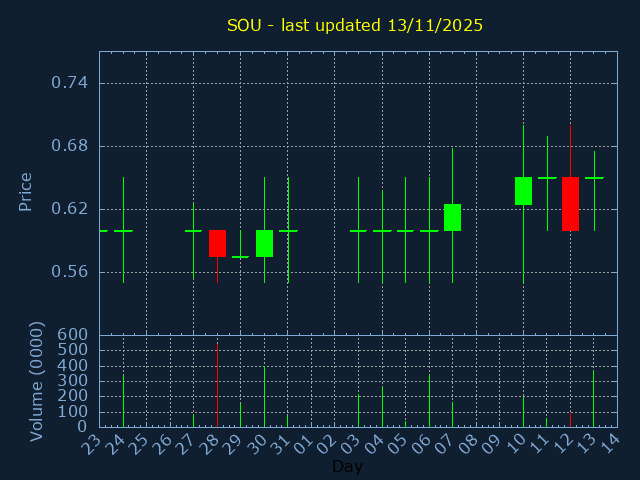Click the Volume (0000) axis title
The width and height of the screenshot is (640, 480).
37,381
